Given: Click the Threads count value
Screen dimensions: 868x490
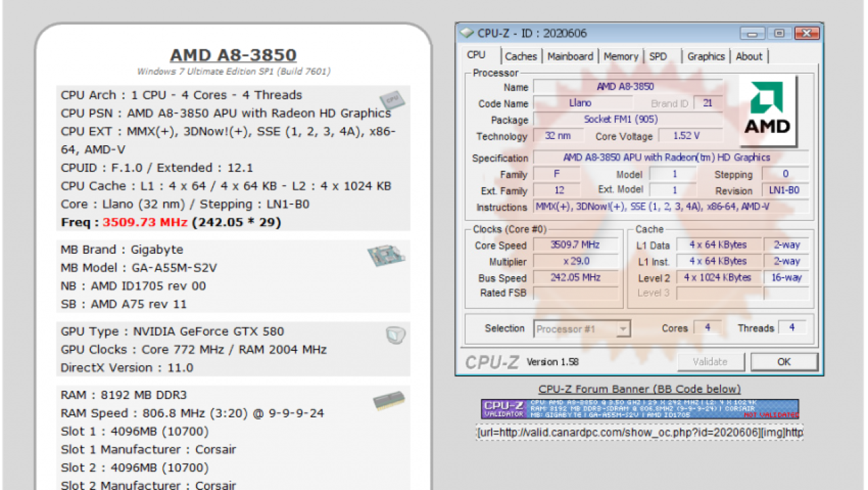Looking at the screenshot, I should pos(791,328).
